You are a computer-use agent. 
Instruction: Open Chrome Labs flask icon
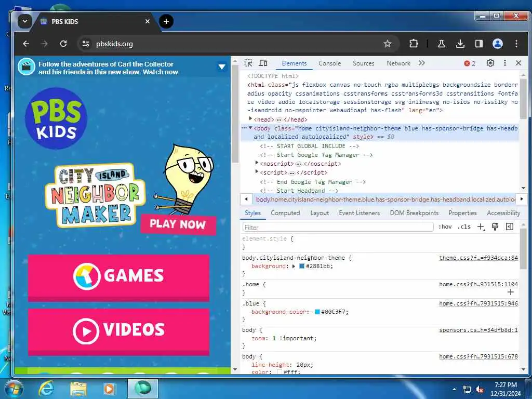[442, 44]
